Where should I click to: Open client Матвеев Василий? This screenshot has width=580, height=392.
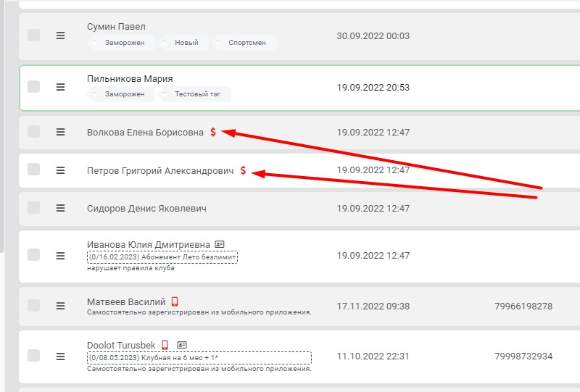click(126, 302)
